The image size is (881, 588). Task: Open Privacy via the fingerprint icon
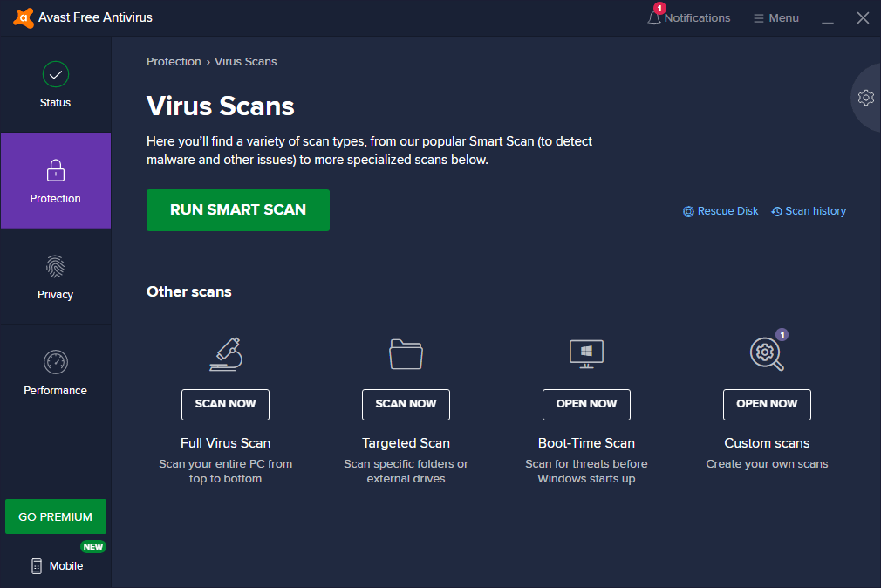(x=55, y=267)
